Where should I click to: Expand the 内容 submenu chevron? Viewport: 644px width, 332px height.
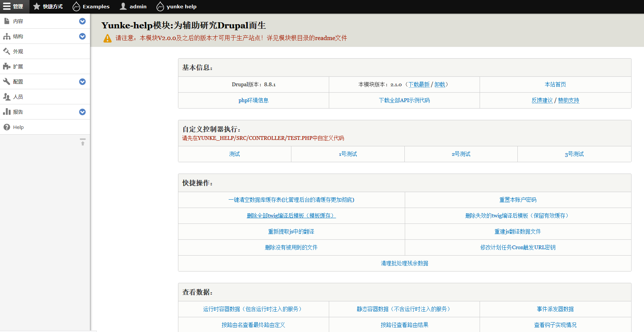[x=82, y=21]
